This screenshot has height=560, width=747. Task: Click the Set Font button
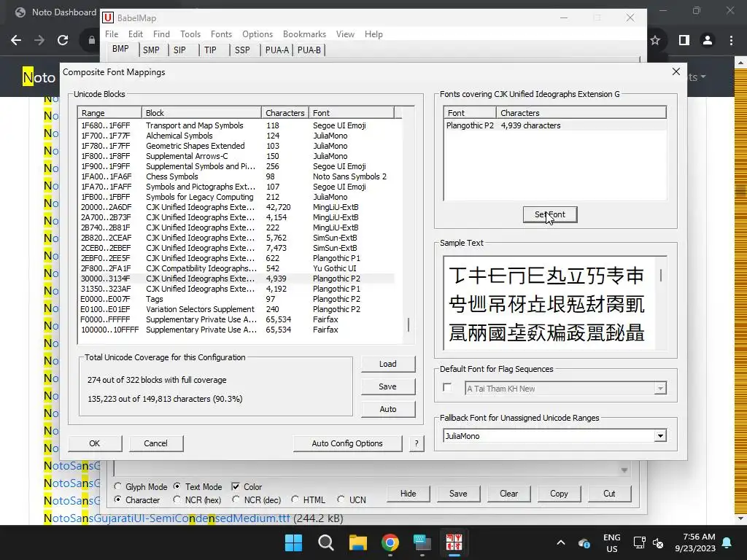[550, 214]
